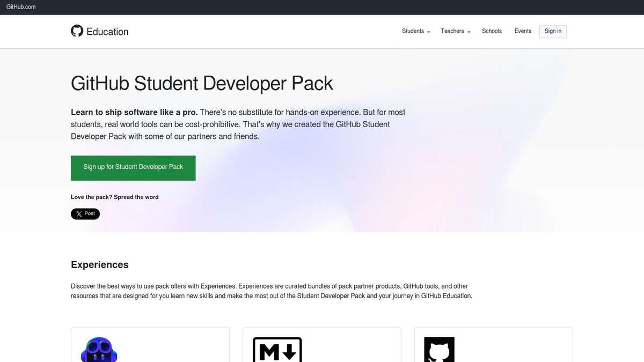This screenshot has width=644, height=362.
Task: Click the chevron arrow beside Students
Action: click(x=429, y=32)
